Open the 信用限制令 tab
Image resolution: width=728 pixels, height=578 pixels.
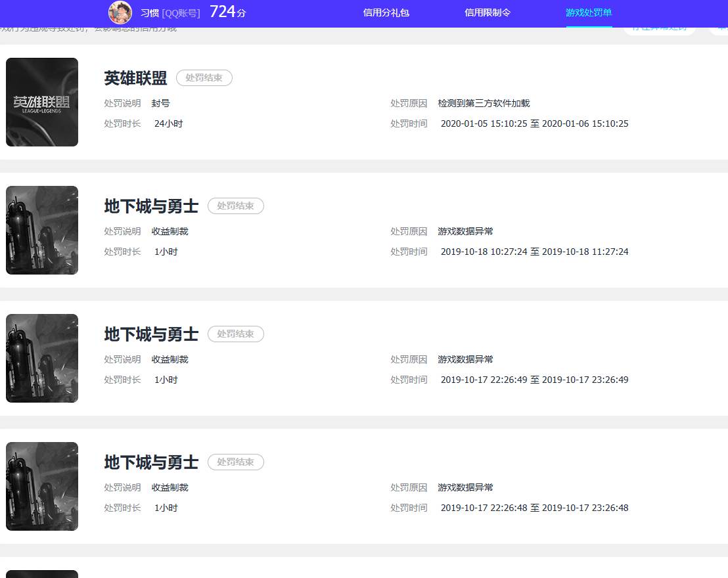pyautogui.click(x=487, y=12)
